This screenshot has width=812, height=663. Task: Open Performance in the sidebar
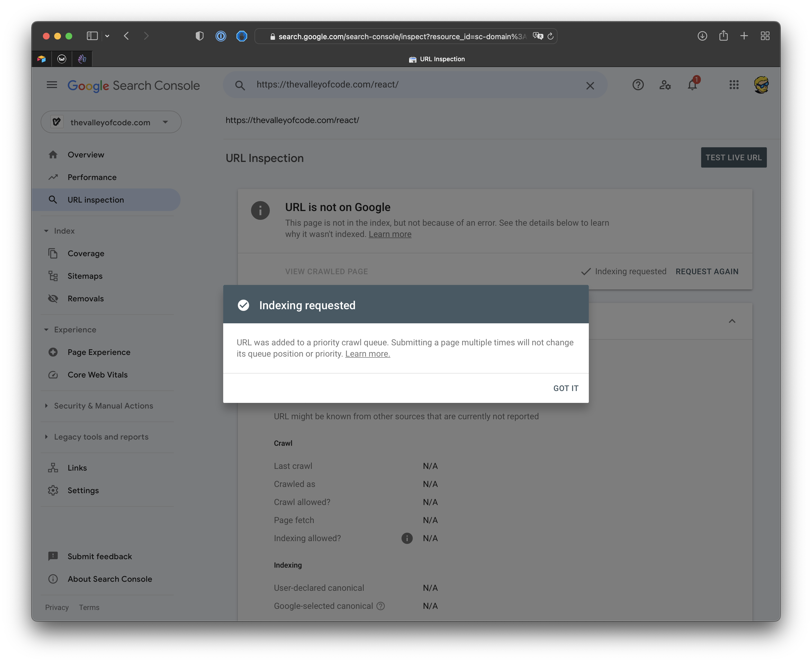pos(92,177)
